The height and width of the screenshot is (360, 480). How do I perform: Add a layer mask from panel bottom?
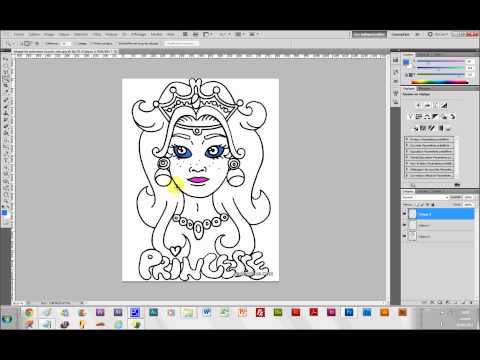pos(440,302)
